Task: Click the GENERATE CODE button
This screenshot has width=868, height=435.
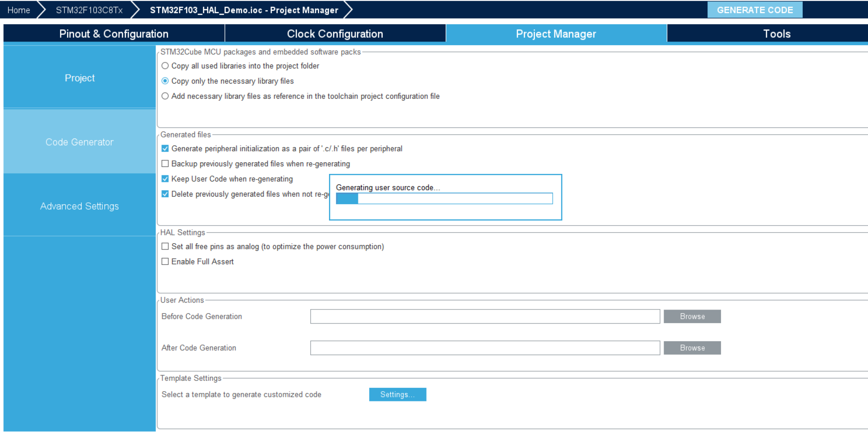Action: click(755, 10)
